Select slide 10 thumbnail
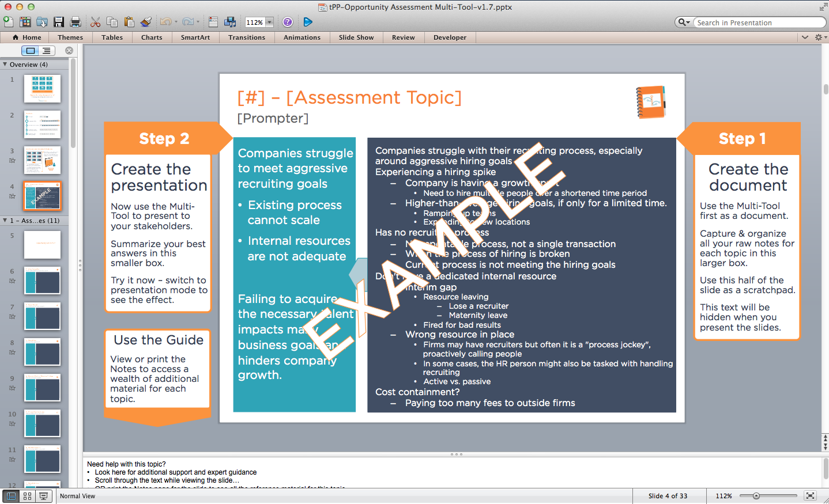Image resolution: width=829 pixels, height=504 pixels. point(42,423)
